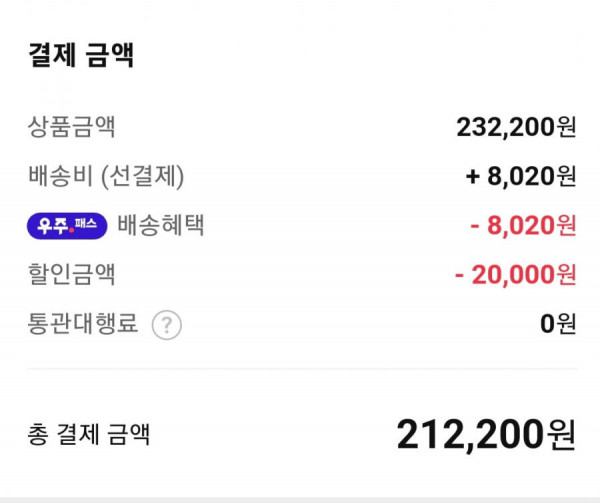The height and width of the screenshot is (503, 600).
Task: Click the 결제 금액 heading
Action: point(81,55)
